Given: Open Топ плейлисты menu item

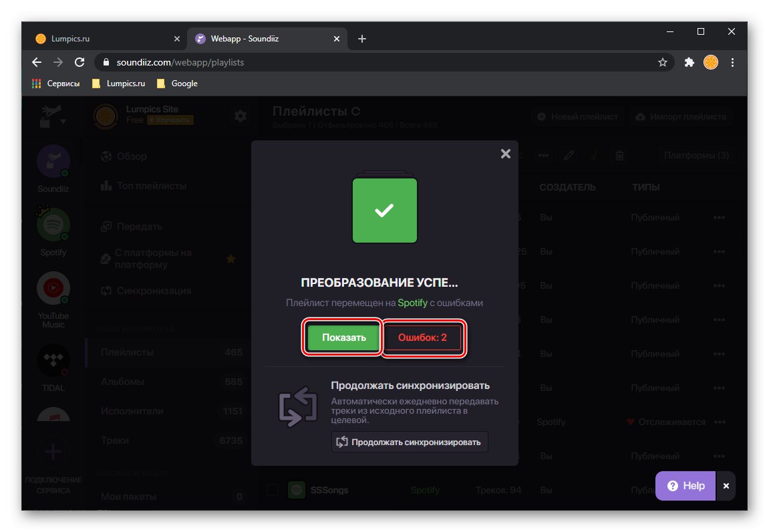Looking at the screenshot, I should [144, 186].
